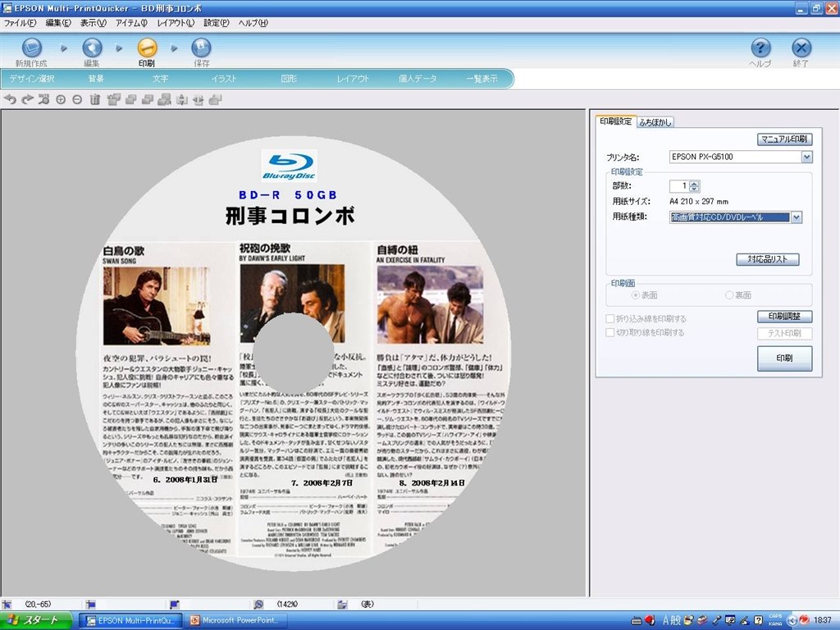The image size is (840, 630).
Task: Open the 編集(E) menu
Action: (58, 23)
